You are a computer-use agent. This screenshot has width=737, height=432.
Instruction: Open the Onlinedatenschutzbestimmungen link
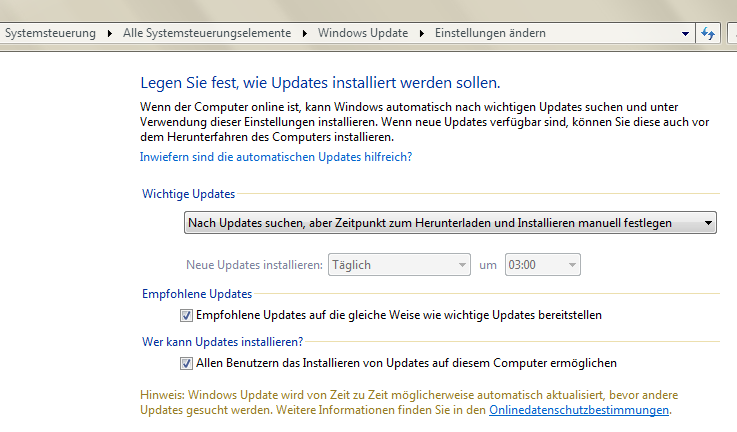click(579, 410)
